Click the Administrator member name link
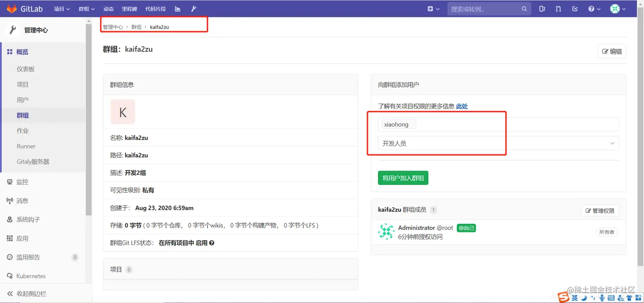 click(x=417, y=228)
